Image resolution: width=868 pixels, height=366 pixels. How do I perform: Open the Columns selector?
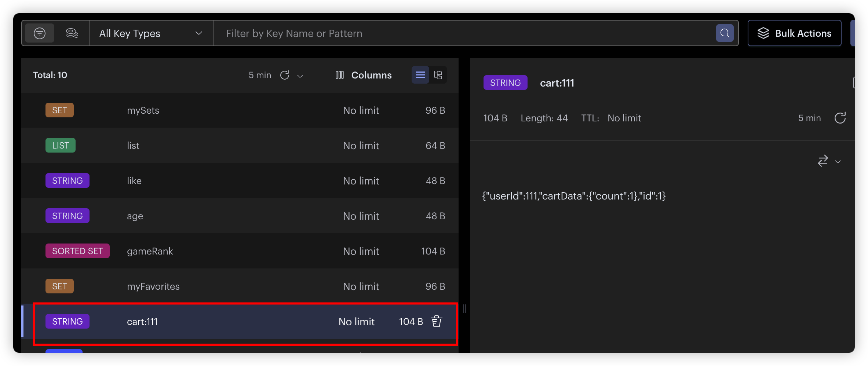(364, 75)
